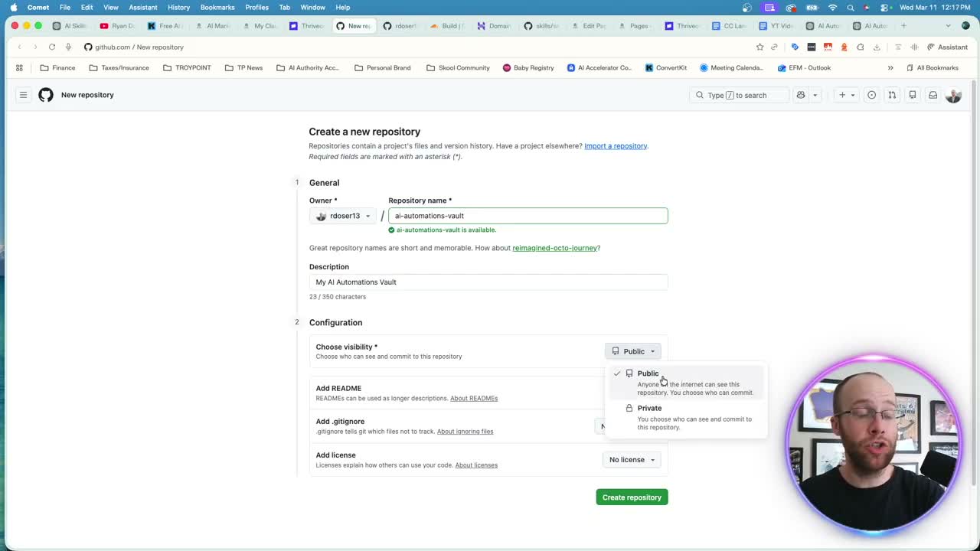This screenshot has height=551, width=980.
Task: Click the copy link icon in address bar
Action: [x=774, y=47]
